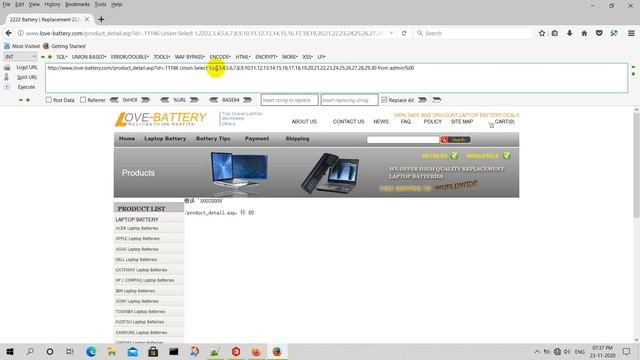Screen dimensions: 640x360
Task: Open Task View on the taskbar
Action: pos(70,351)
